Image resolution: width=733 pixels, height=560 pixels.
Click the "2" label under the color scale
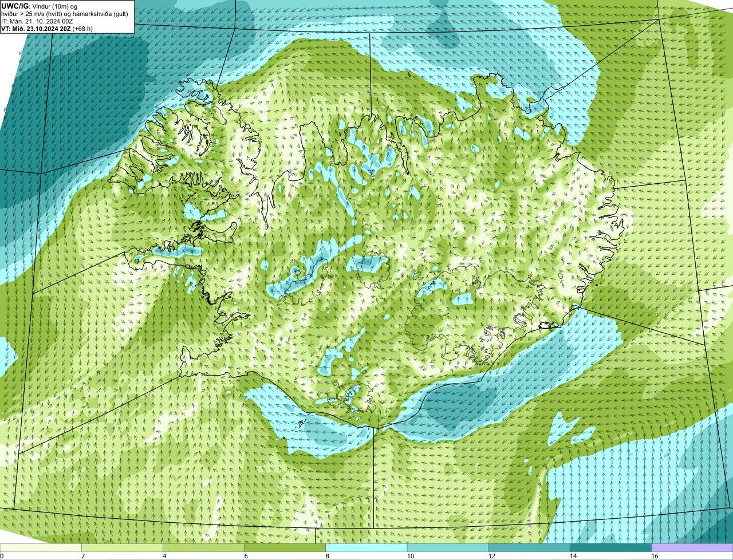(x=83, y=556)
